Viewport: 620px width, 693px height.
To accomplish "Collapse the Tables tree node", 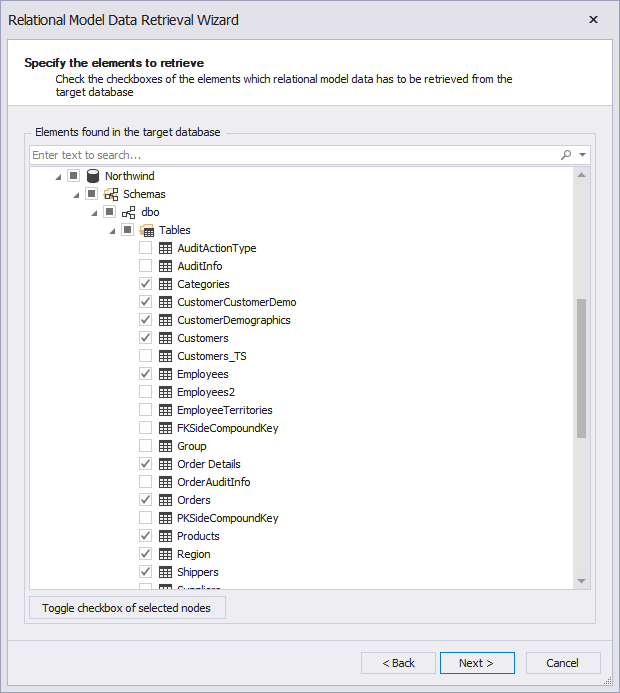I will (x=112, y=230).
